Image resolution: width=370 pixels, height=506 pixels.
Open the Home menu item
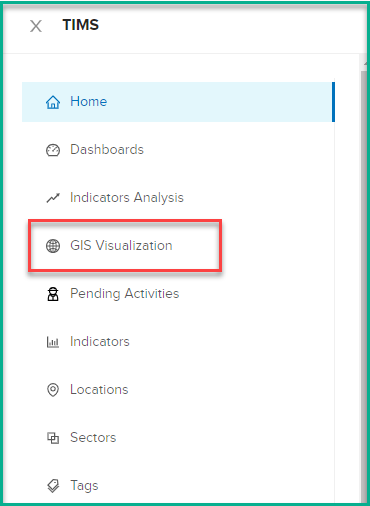[178, 102]
